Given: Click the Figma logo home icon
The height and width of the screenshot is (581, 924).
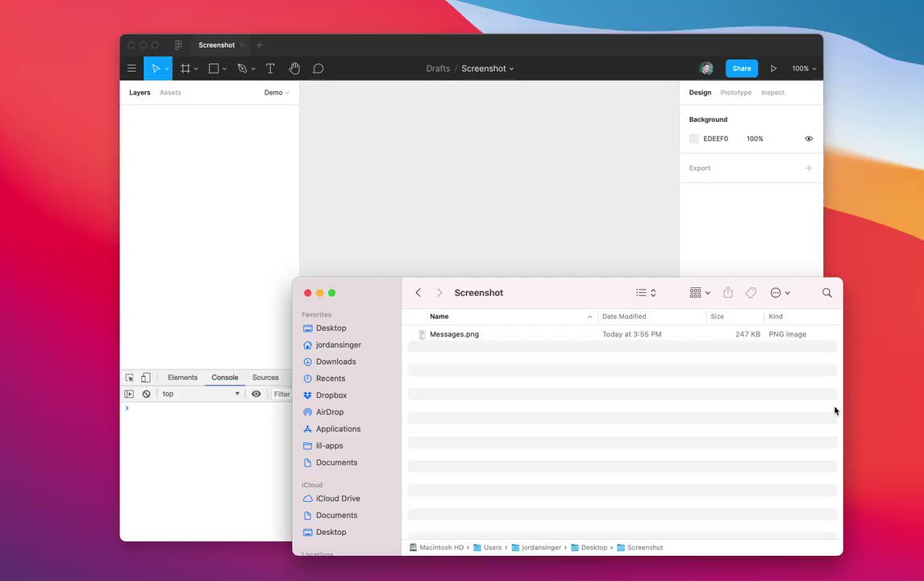Looking at the screenshot, I should tap(178, 45).
